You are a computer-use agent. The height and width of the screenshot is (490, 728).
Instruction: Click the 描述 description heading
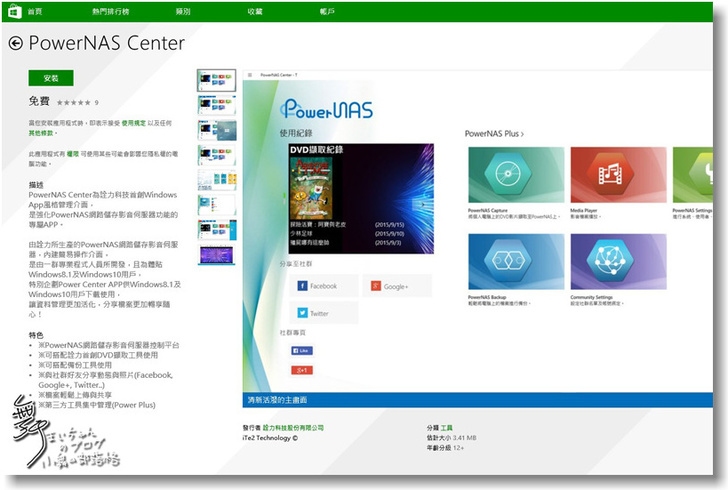pyautogui.click(x=36, y=185)
